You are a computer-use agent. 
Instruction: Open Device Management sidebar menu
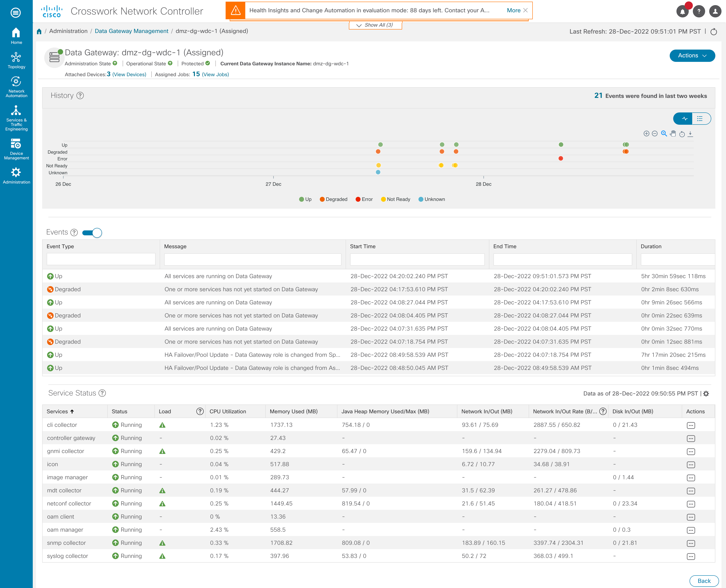coord(16,149)
